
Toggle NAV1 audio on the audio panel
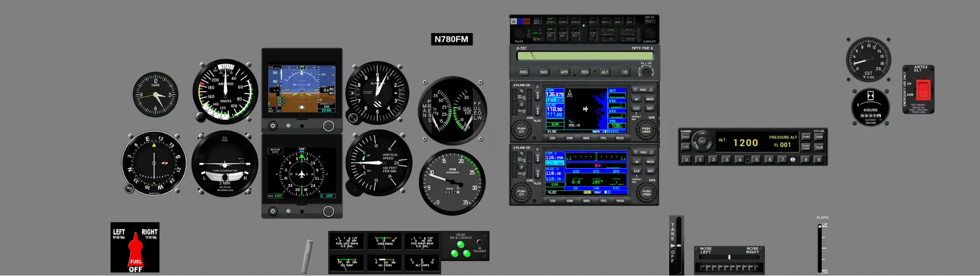[x=593, y=21]
